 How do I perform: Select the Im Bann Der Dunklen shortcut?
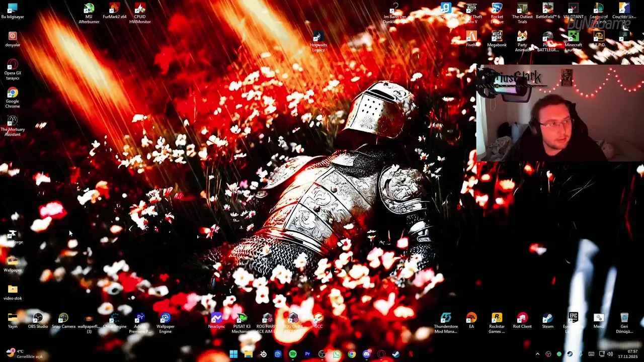pos(395,14)
